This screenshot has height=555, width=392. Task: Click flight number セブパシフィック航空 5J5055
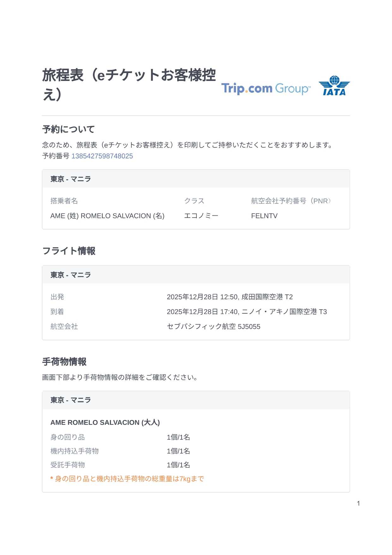[214, 327]
